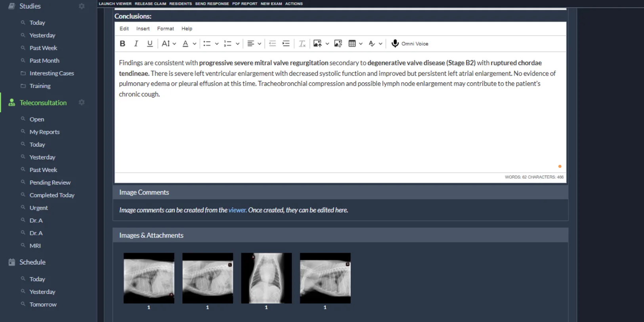Open Studies settings gear

[82, 6]
